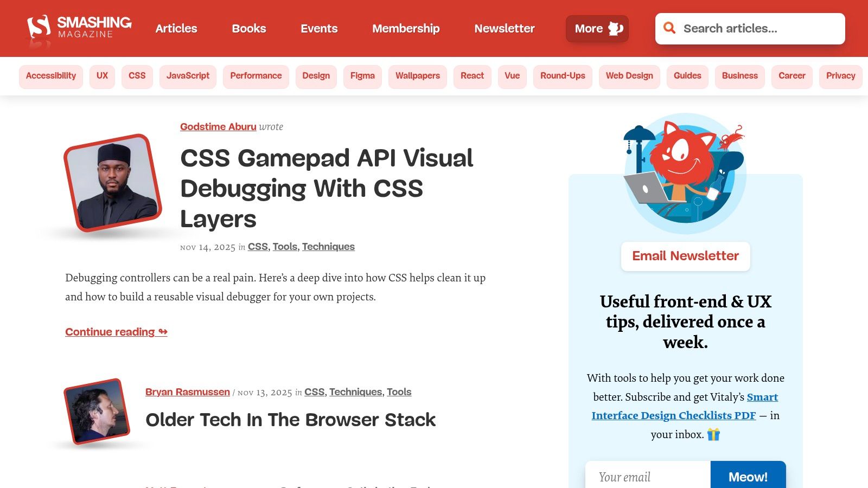
Task: Click the Techniques tag beside Nov 13, 2025
Action: click(x=356, y=392)
